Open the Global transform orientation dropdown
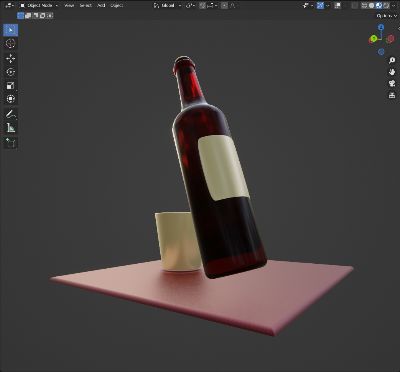Screen dimensions: 400x372 point(168,5)
